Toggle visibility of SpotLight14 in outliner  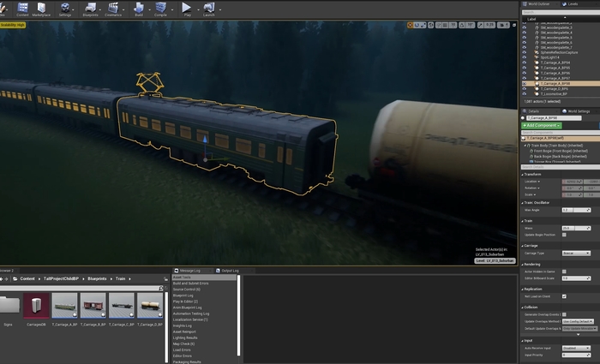(525, 57)
